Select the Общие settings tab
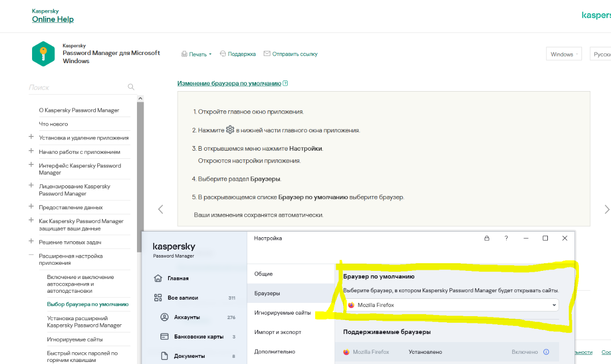 point(291,274)
